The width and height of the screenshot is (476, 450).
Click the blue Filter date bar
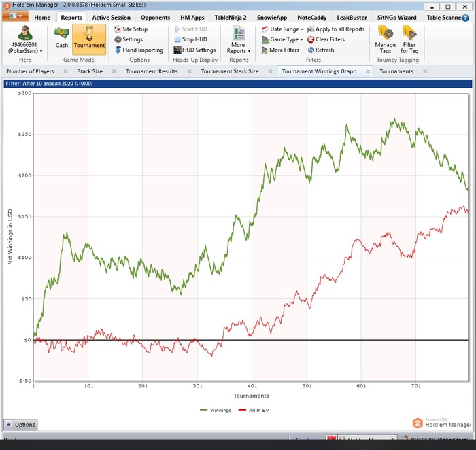[238, 84]
